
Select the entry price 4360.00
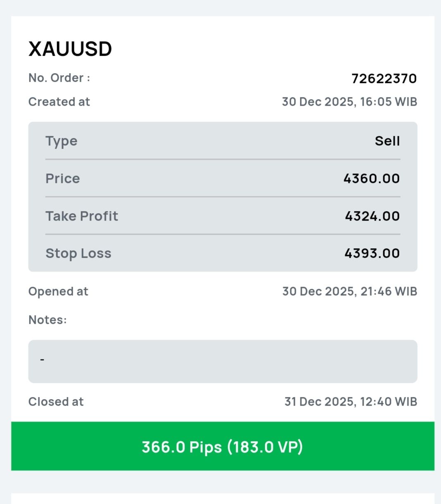(371, 178)
